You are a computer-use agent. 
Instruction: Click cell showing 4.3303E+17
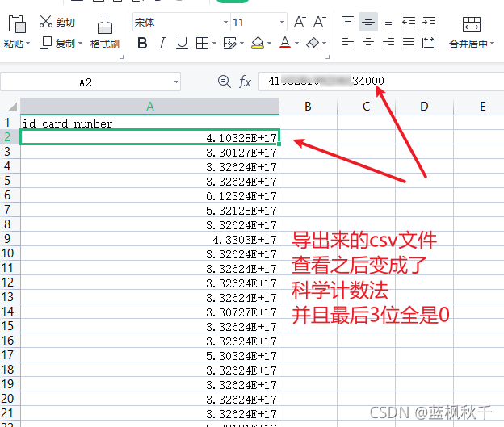pyautogui.click(x=149, y=240)
